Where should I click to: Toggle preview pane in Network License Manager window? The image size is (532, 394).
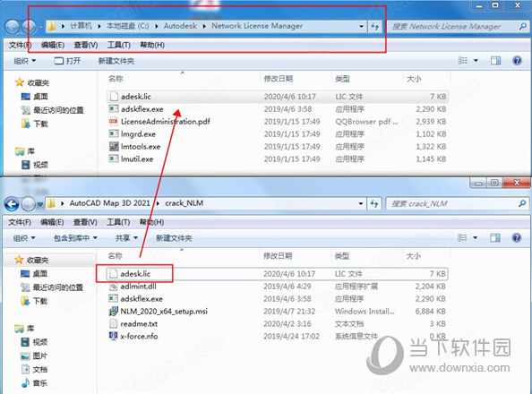pos(495,61)
